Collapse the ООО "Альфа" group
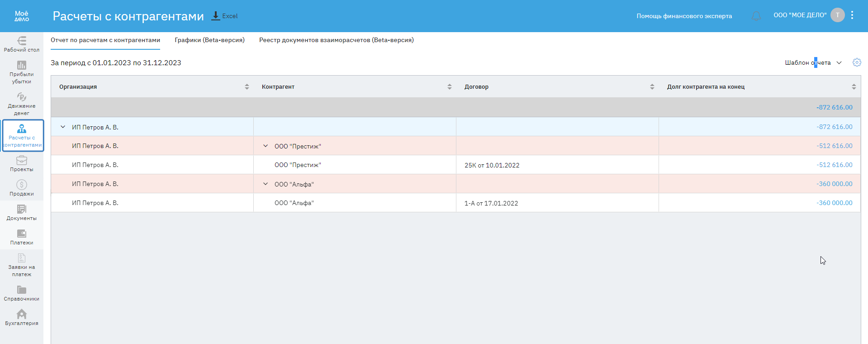This screenshot has height=344, width=868. (x=266, y=184)
